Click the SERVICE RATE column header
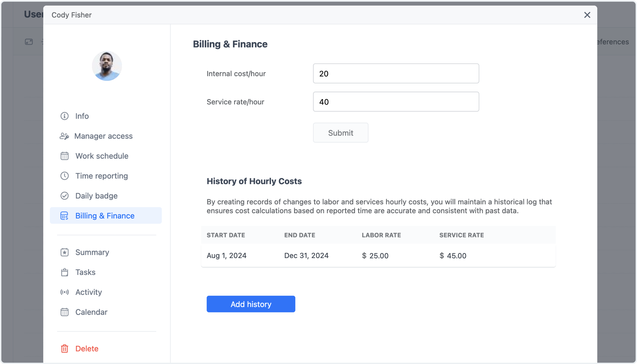Image resolution: width=637 pixels, height=364 pixels. pyautogui.click(x=461, y=235)
